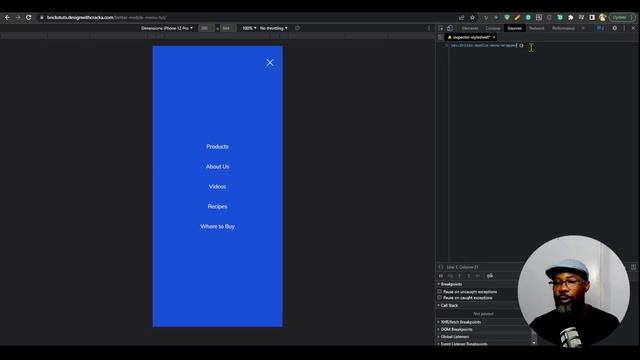Open the 100% zoom dropdown
640x360 pixels.
249,28
